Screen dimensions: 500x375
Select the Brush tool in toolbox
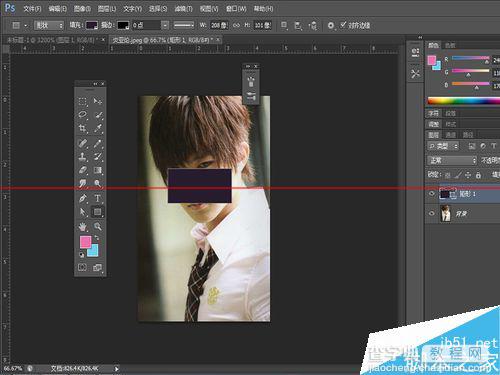(97, 143)
